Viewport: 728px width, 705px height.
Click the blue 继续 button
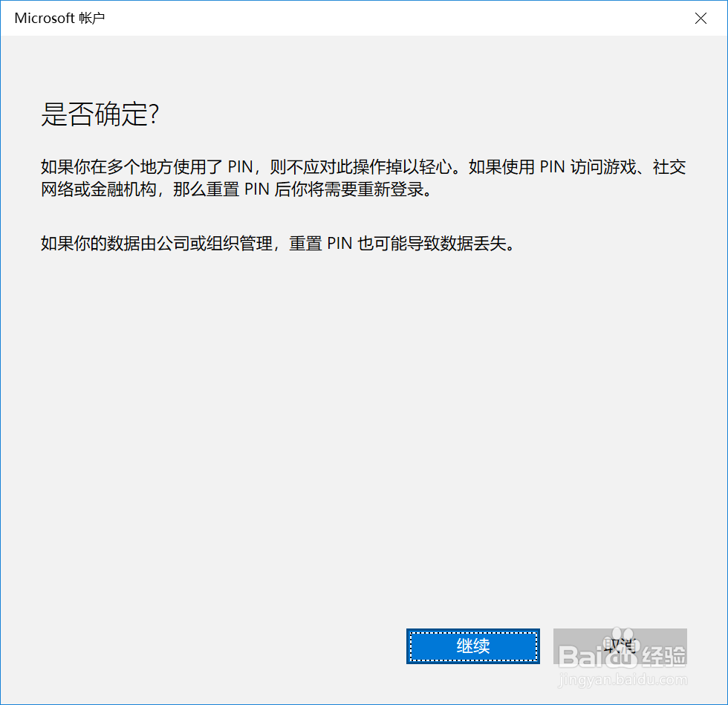click(472, 646)
